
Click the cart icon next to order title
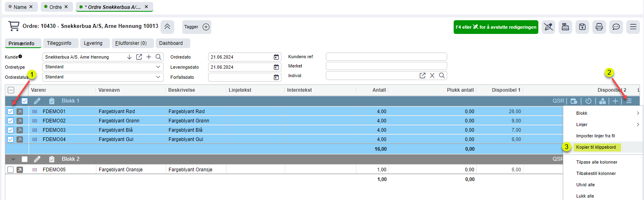point(14,26)
